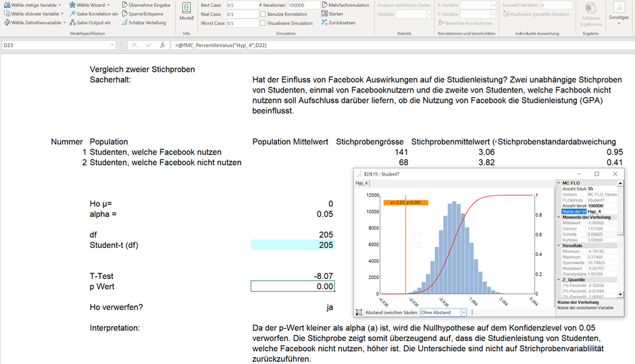635x364 pixels.
Task: Click the chart settings icon in StudentT window
Action: pos(359,312)
